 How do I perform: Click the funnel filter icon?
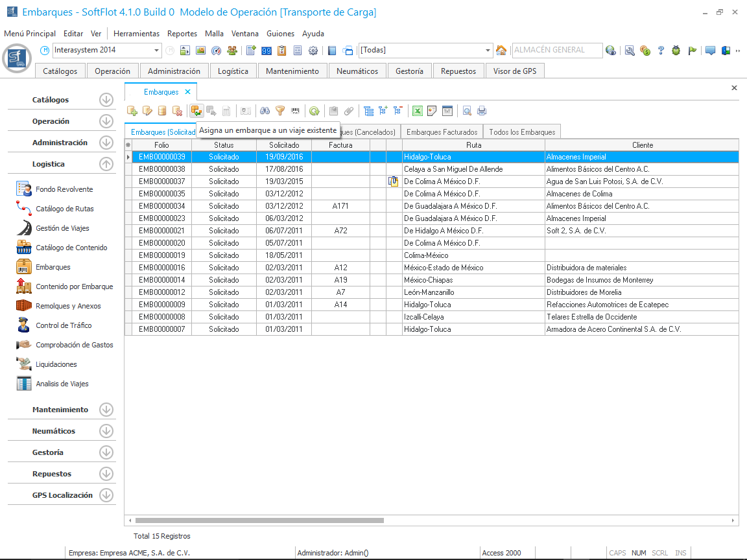click(280, 111)
